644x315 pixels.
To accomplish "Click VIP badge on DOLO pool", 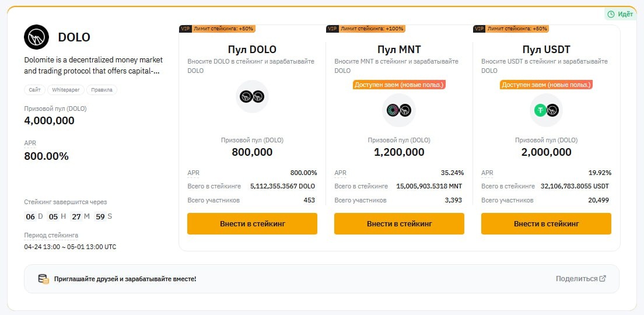I will [185, 29].
